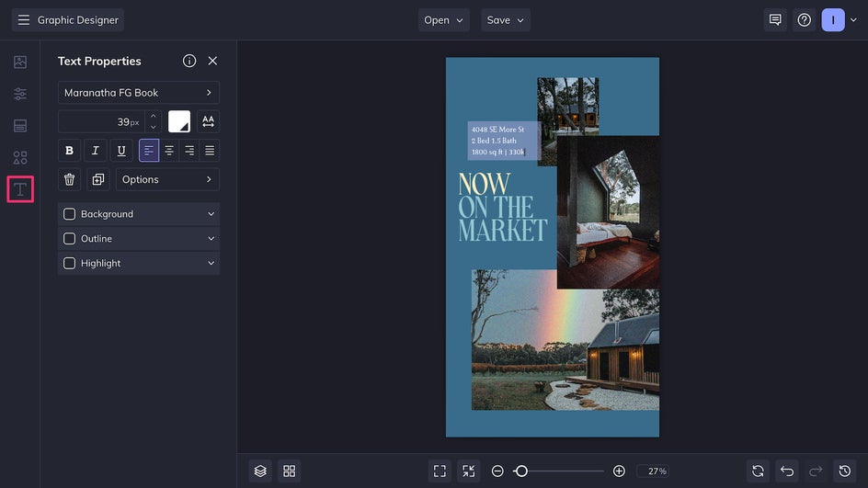Open the Templates sidebar tool
The height and width of the screenshot is (488, 868).
(x=20, y=126)
